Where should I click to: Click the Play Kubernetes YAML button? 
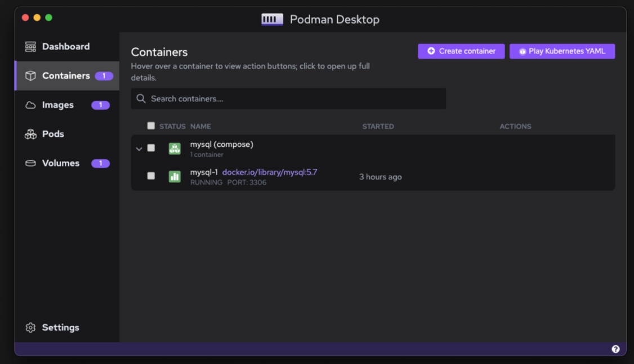point(562,51)
